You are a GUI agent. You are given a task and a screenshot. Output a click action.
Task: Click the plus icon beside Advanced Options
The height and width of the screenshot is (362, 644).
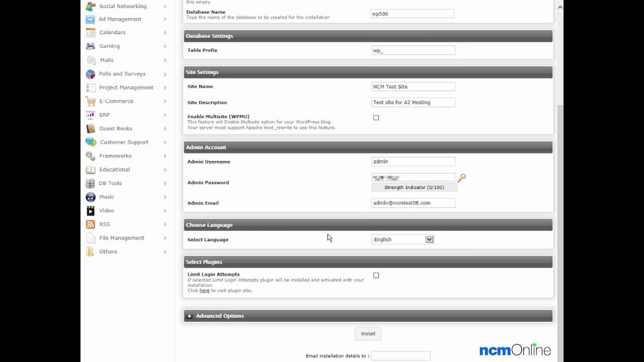click(x=190, y=316)
